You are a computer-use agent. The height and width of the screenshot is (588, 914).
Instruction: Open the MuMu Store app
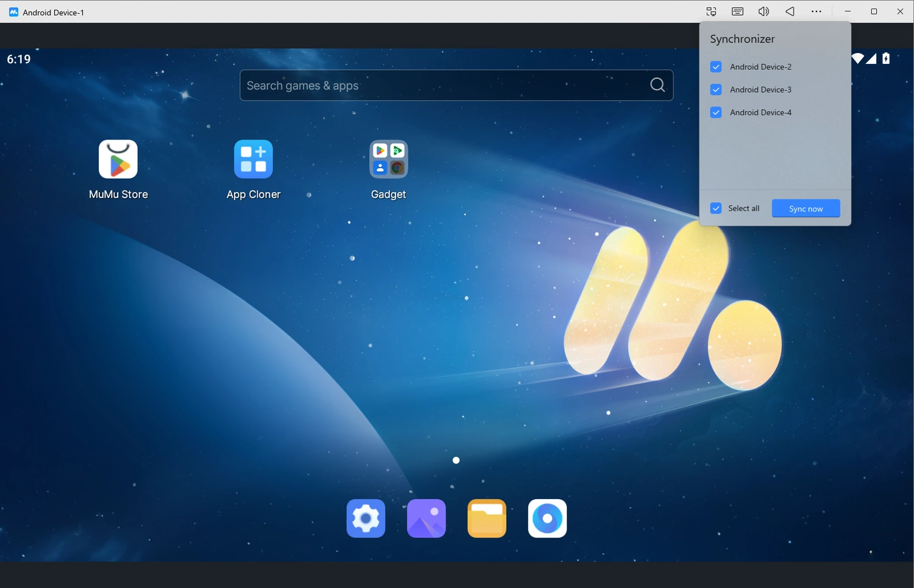pyautogui.click(x=118, y=160)
